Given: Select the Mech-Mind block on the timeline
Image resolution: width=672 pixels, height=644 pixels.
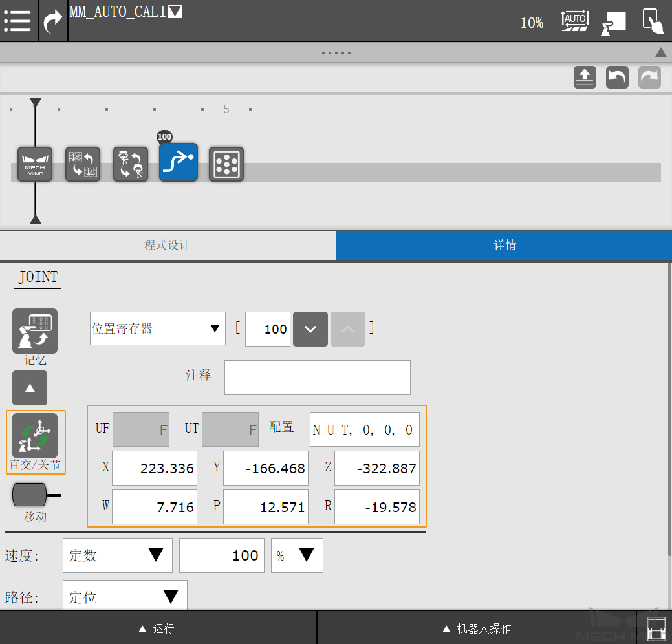Looking at the screenshot, I should coord(35,164).
